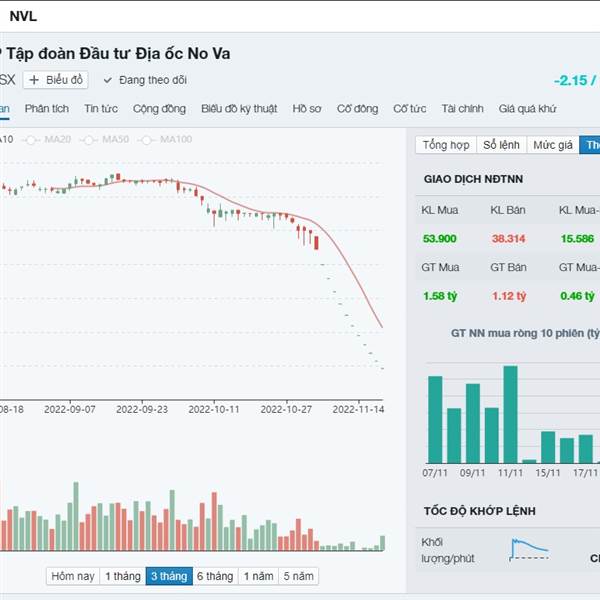Viewport: 600px width, 600px height.
Task: Click KL Bán value 38.314
Action: coord(509,239)
